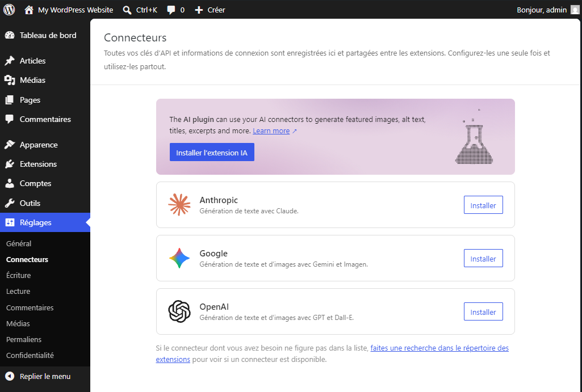Open the Général settings submenu
This screenshot has width=582, height=392.
[19, 243]
